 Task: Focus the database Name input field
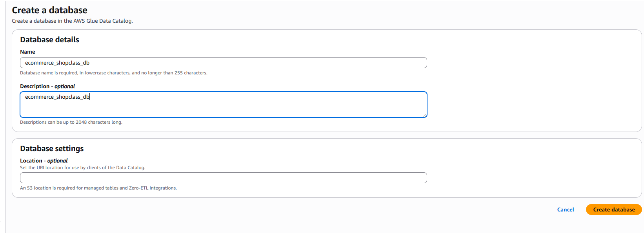click(235, 63)
